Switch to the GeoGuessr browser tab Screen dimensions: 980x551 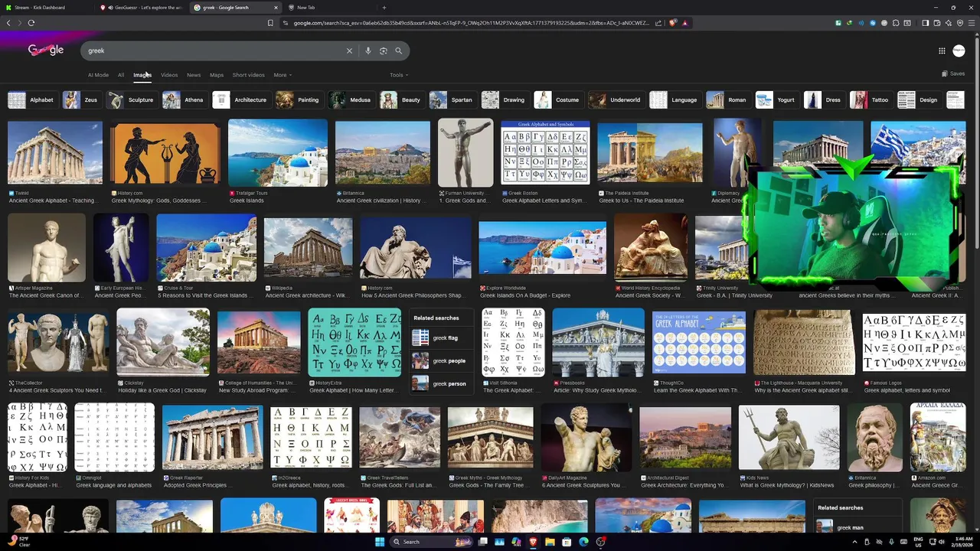142,8
